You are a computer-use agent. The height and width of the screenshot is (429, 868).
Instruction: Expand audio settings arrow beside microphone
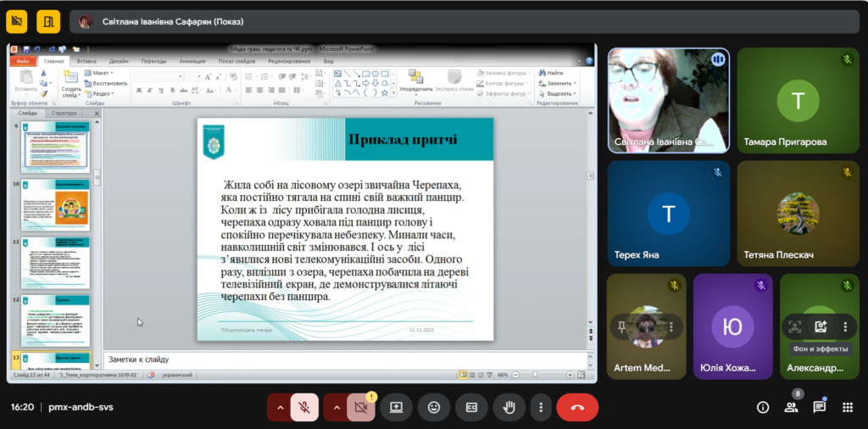coord(280,408)
